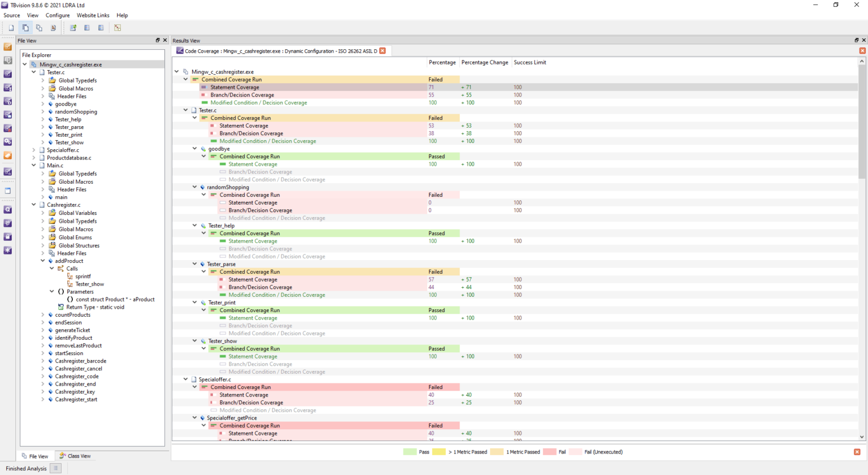Click the gears icon in the left sidebar

pos(8,142)
